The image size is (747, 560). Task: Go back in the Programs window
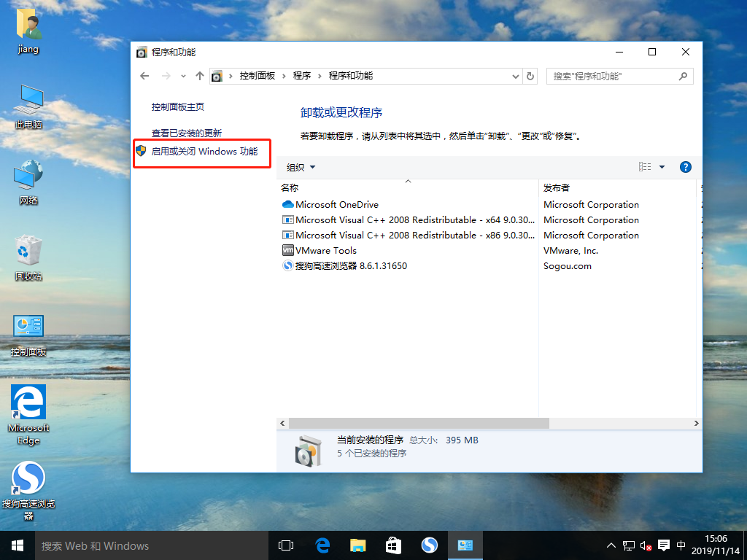click(x=145, y=76)
